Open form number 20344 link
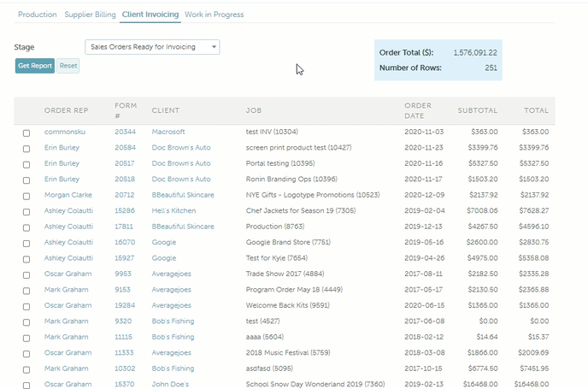Image resolution: width=588 pixels, height=389 pixels. (125, 133)
